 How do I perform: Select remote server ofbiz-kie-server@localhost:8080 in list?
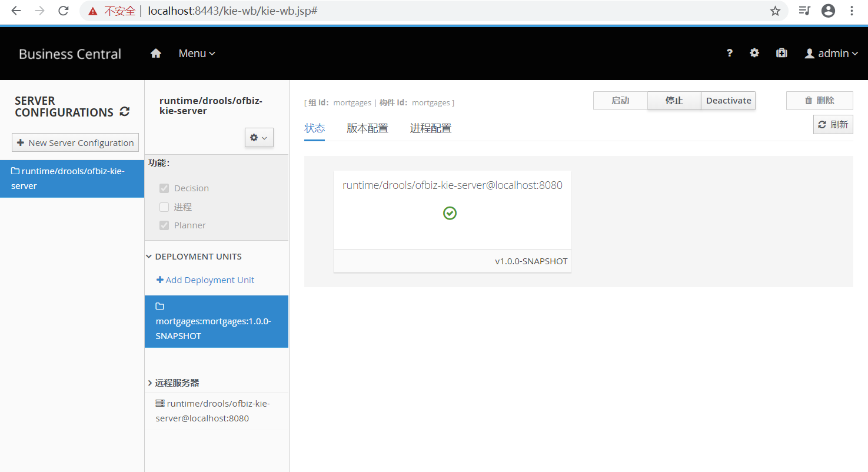point(217,411)
